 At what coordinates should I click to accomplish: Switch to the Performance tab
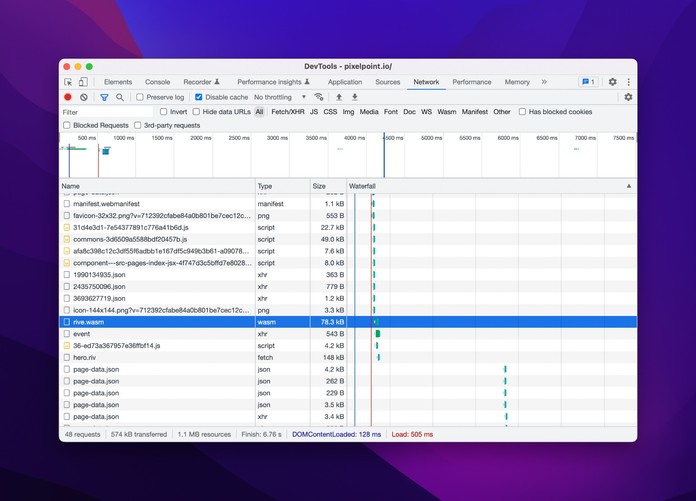pos(471,82)
